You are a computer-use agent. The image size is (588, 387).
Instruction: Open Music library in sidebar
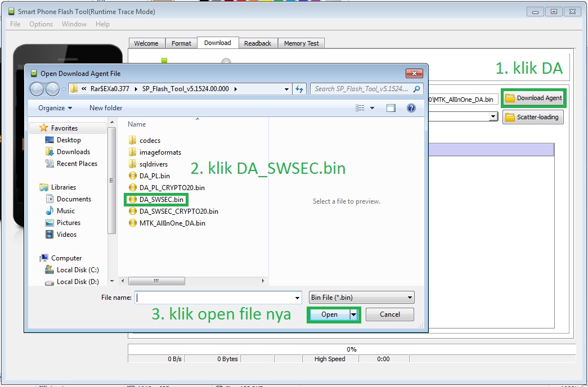point(66,211)
